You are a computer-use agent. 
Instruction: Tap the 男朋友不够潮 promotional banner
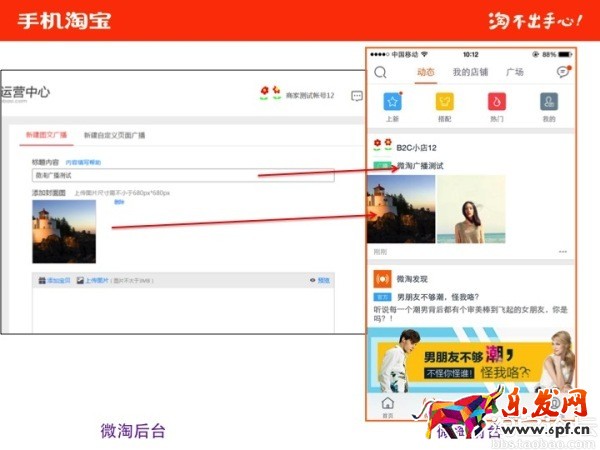(470, 358)
